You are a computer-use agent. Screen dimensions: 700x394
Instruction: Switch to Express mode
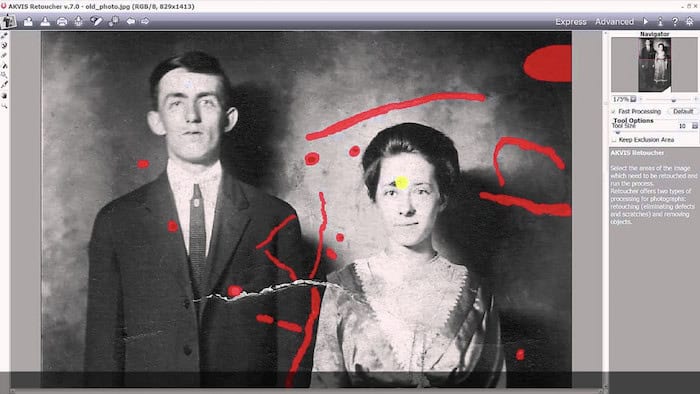[571, 21]
